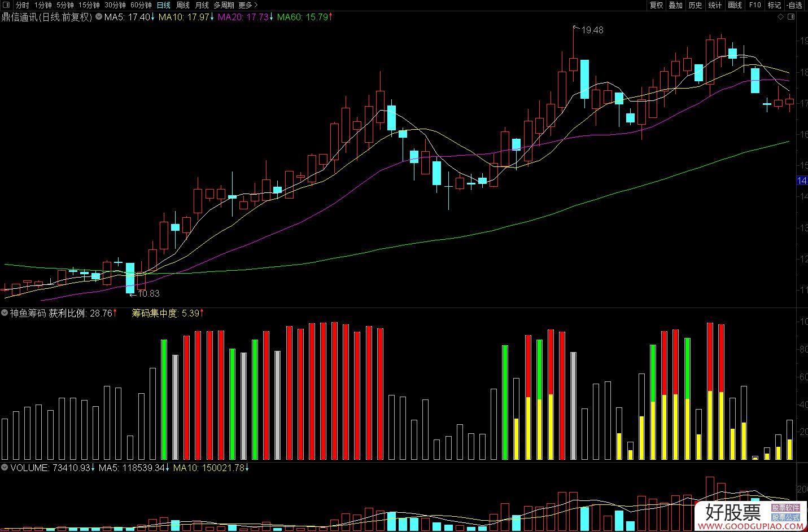
Task: Activate the 画线 drawing tools button
Action: pyautogui.click(x=735, y=5)
